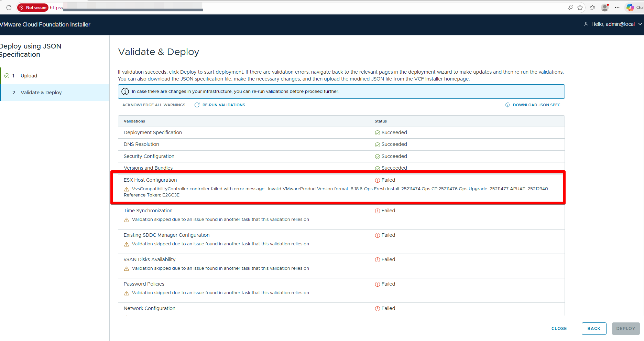The height and width of the screenshot is (341, 644).
Task: Click the browser refresh icon
Action: [x=9, y=8]
